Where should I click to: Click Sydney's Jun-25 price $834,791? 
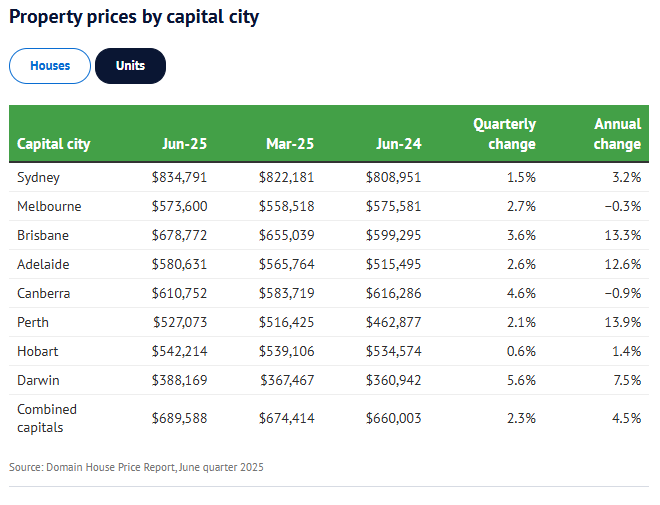179,177
